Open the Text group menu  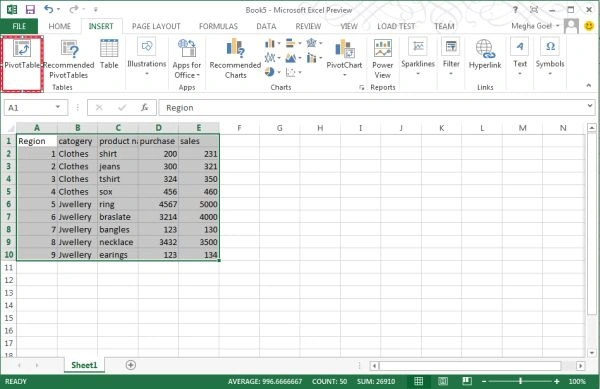click(520, 57)
